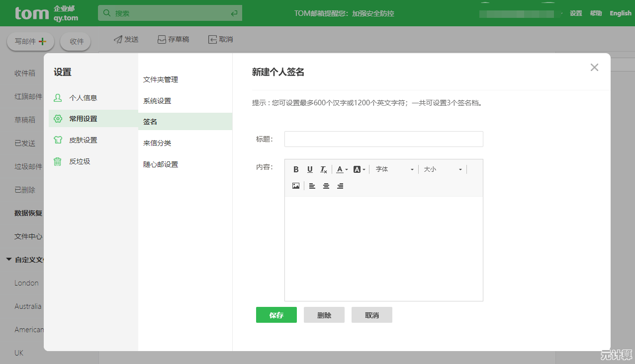The image size is (635, 364).
Task: Apply underline formatting to signature text
Action: [x=310, y=169]
